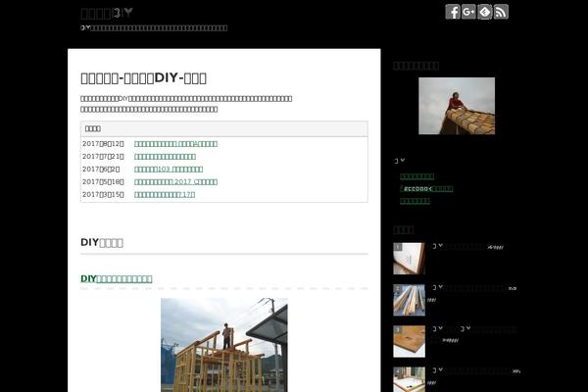Open the news link dated 2017-3-15
The image size is (588, 392).
pos(165,195)
